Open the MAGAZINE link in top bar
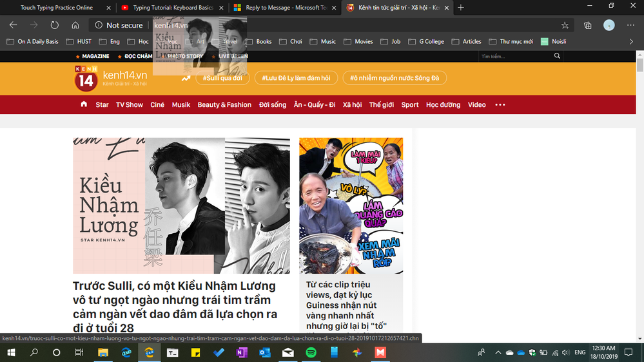This screenshot has width=644, height=362. [x=95, y=56]
